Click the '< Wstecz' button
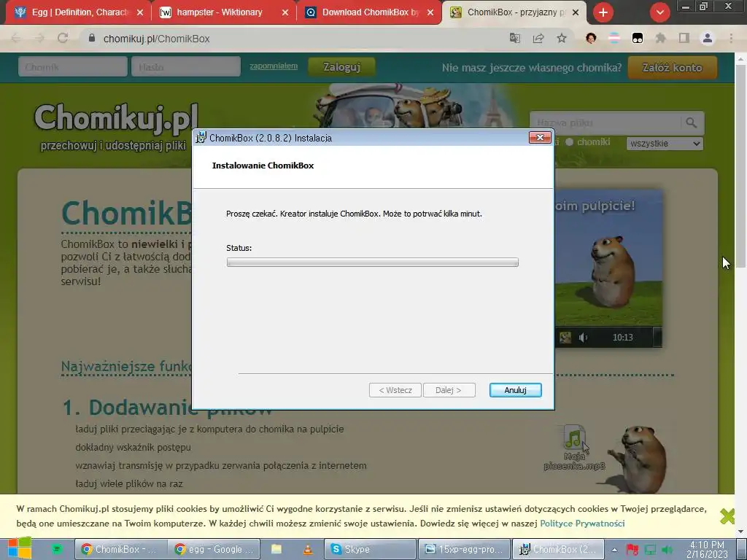The height and width of the screenshot is (560, 747). [395, 390]
